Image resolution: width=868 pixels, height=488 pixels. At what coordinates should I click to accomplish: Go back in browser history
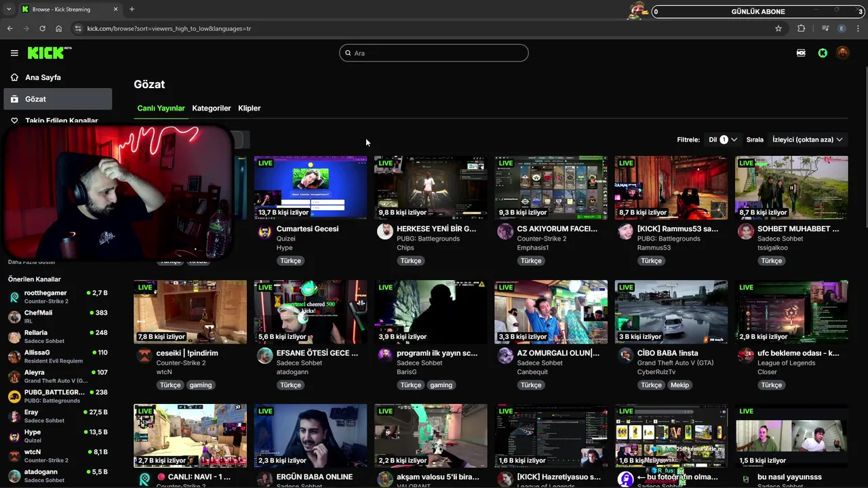click(9, 28)
